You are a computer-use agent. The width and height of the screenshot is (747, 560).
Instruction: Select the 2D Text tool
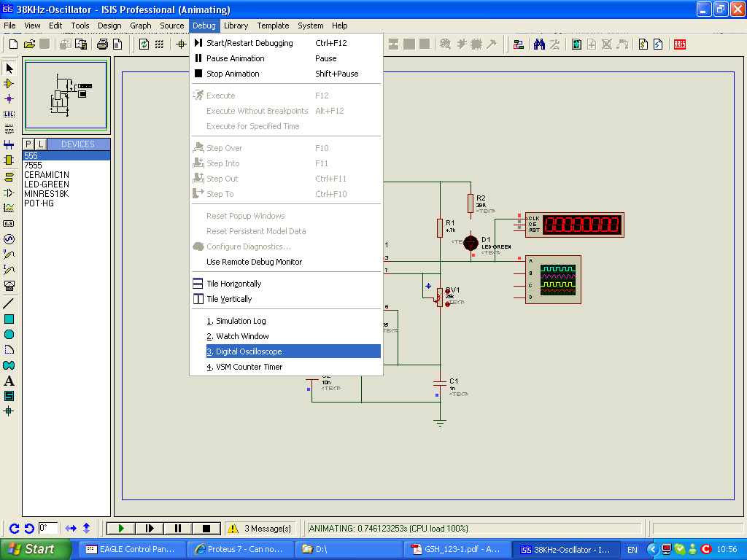(9, 381)
